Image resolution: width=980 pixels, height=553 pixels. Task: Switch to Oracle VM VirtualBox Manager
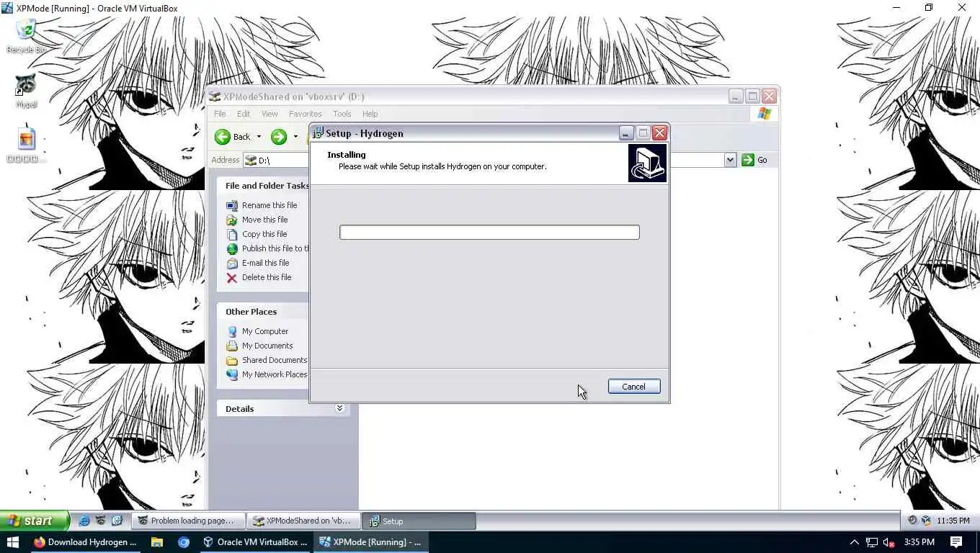pyautogui.click(x=255, y=542)
